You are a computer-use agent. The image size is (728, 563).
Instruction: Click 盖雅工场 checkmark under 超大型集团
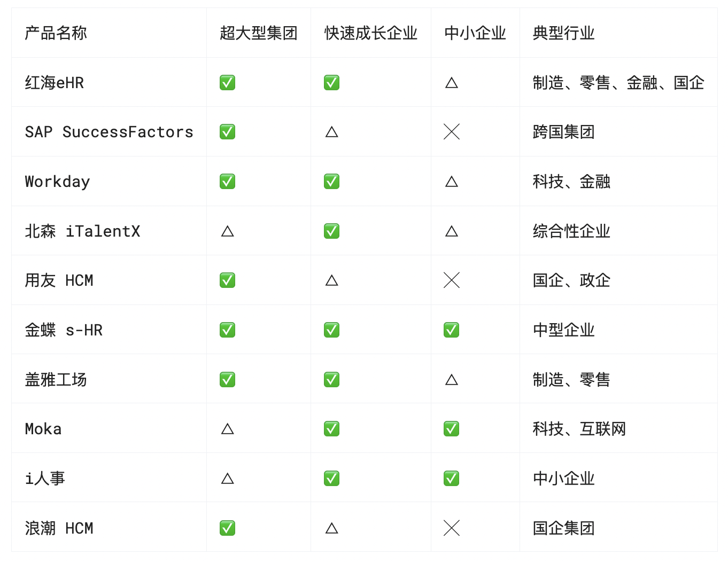click(x=227, y=380)
